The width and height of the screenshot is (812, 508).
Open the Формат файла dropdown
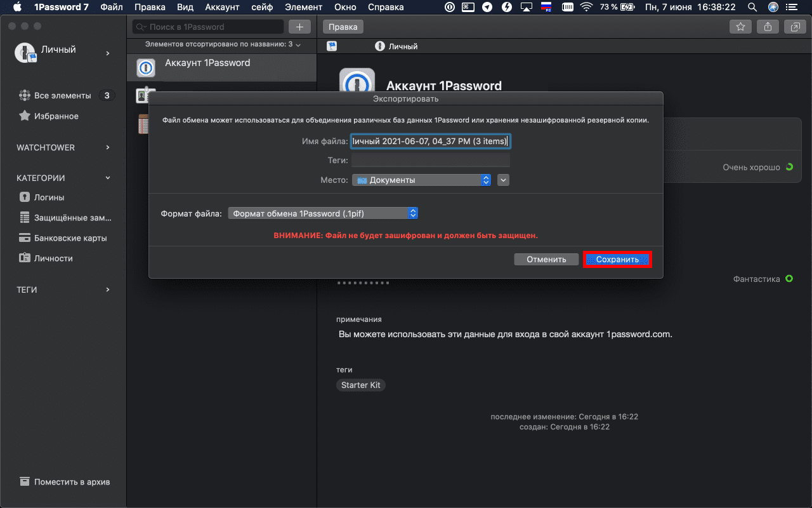point(323,214)
